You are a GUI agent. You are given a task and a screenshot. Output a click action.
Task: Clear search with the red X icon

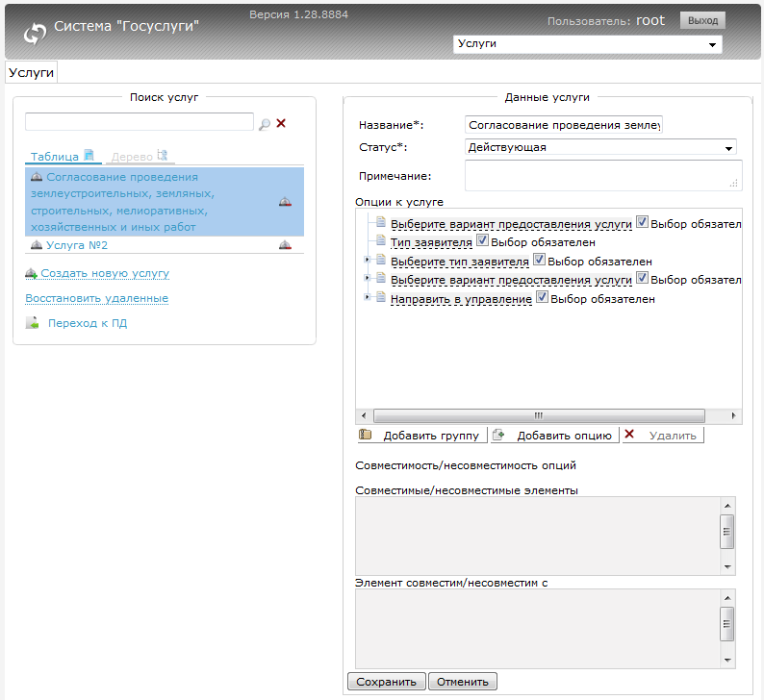click(281, 123)
